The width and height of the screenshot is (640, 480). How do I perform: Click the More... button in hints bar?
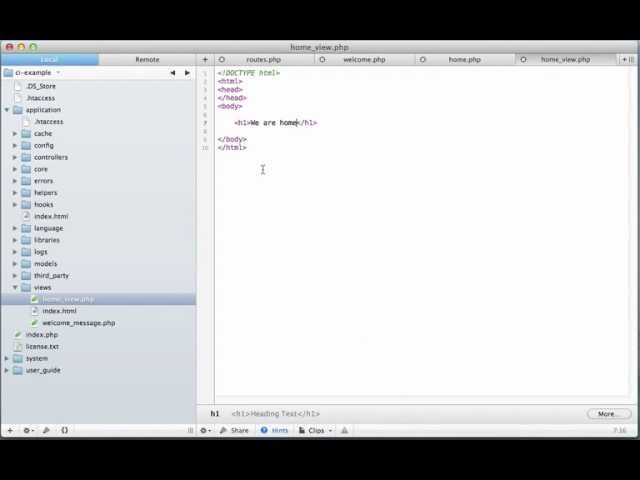[609, 414]
